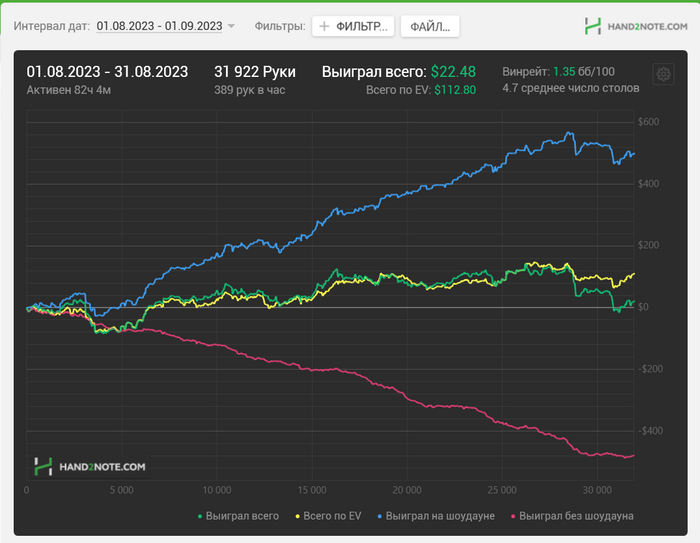Screen dimensions: 700x543
Task: Click the 30 000 x-axis label
Action: [x=597, y=490]
